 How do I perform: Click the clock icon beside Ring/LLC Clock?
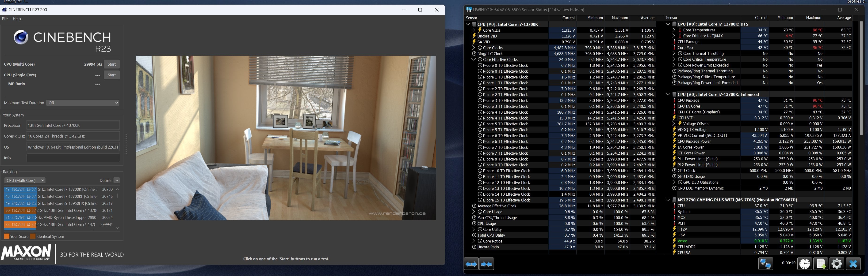pos(474,53)
